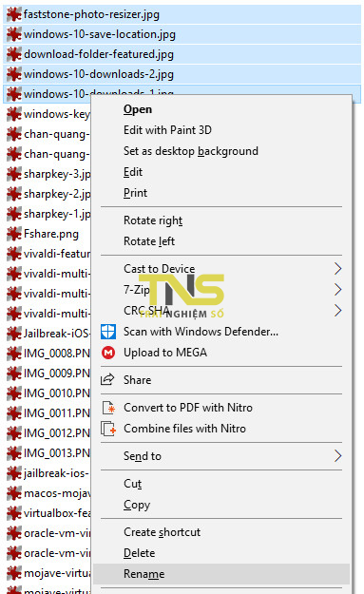Choose Copy from the context menu
This screenshot has height=594, width=364.
(x=137, y=505)
